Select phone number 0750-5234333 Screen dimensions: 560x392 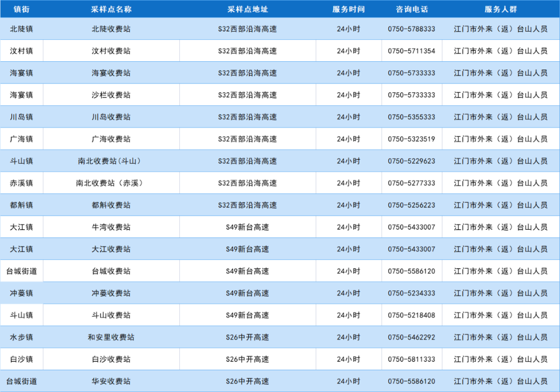coord(411,293)
